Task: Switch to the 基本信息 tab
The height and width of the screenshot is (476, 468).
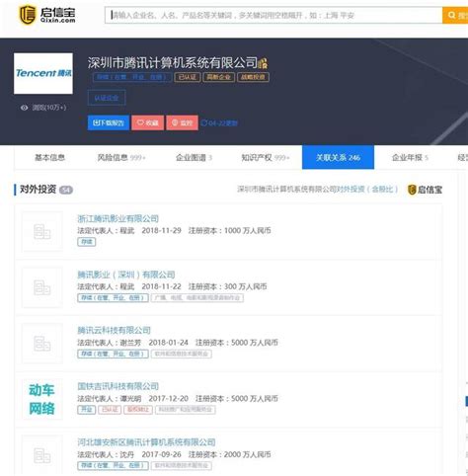Action: click(x=49, y=158)
